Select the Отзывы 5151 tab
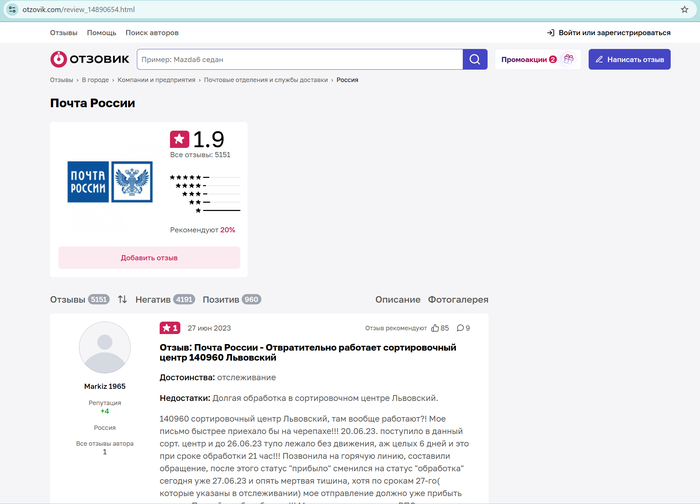 [79, 299]
